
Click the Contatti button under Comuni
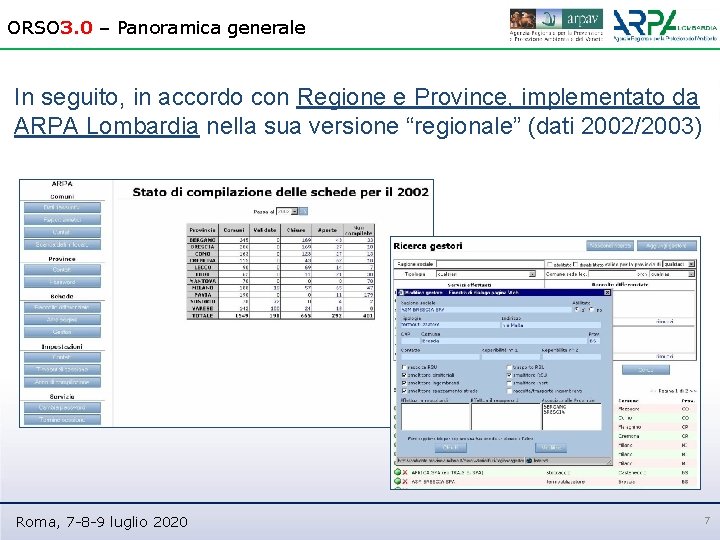[62, 232]
